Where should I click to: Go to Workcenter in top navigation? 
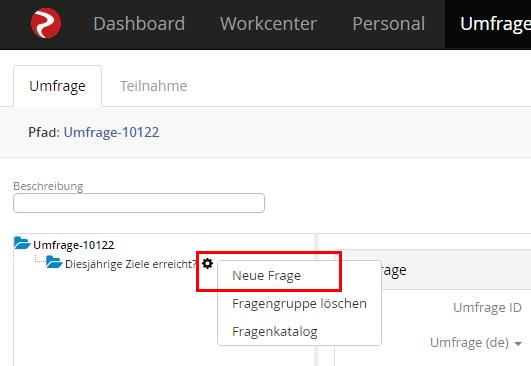click(268, 24)
